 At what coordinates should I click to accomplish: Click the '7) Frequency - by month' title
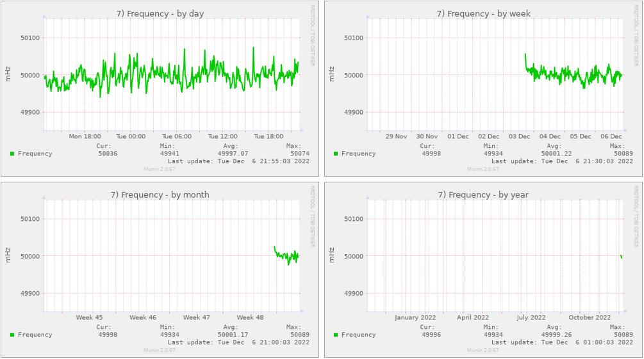[x=160, y=195]
